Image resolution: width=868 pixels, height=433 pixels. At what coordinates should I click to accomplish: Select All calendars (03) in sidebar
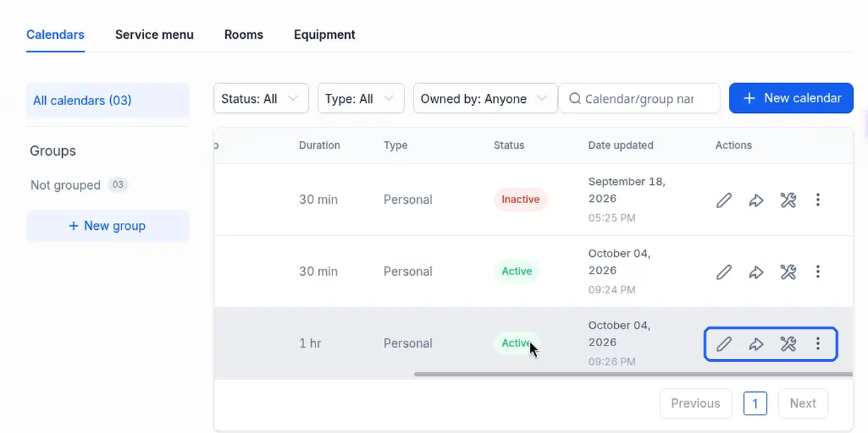pos(108,100)
